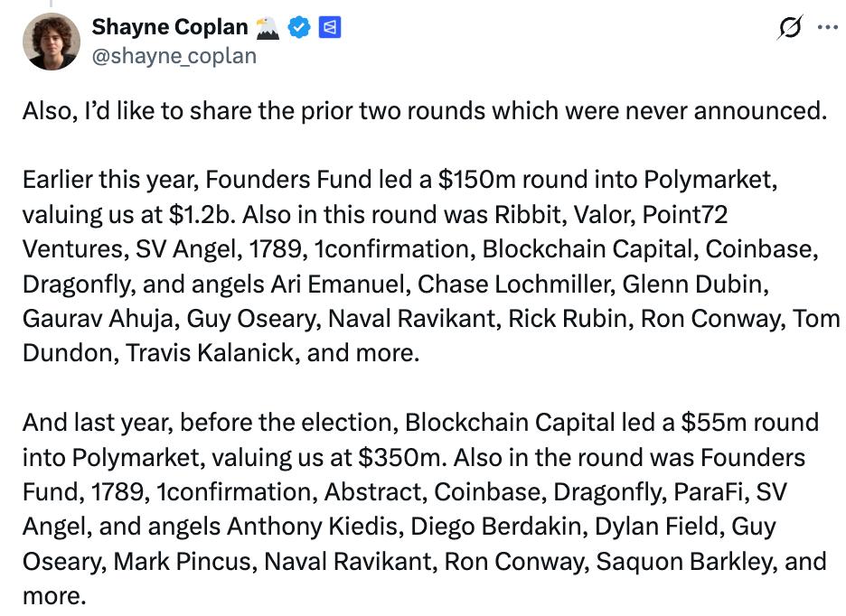Screen dimensions: 846x616
Task: Click the sentence about never-announced prior rounds
Action: (425, 110)
